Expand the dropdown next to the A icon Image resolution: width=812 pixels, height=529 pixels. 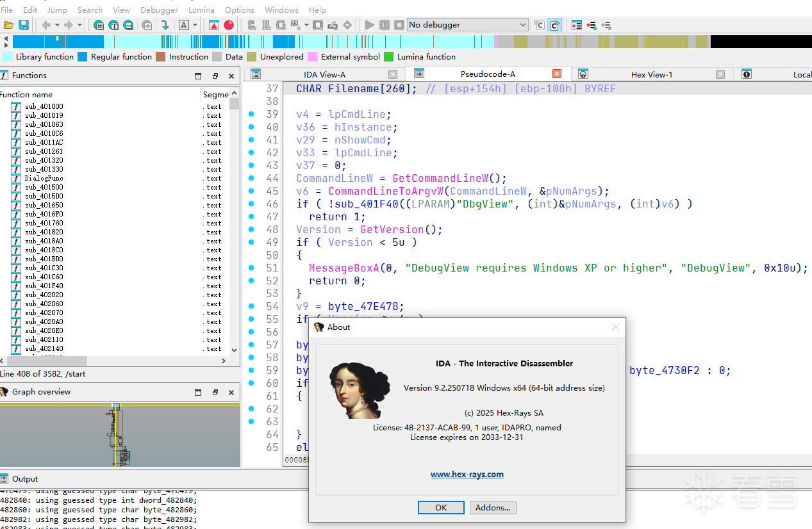(x=195, y=25)
